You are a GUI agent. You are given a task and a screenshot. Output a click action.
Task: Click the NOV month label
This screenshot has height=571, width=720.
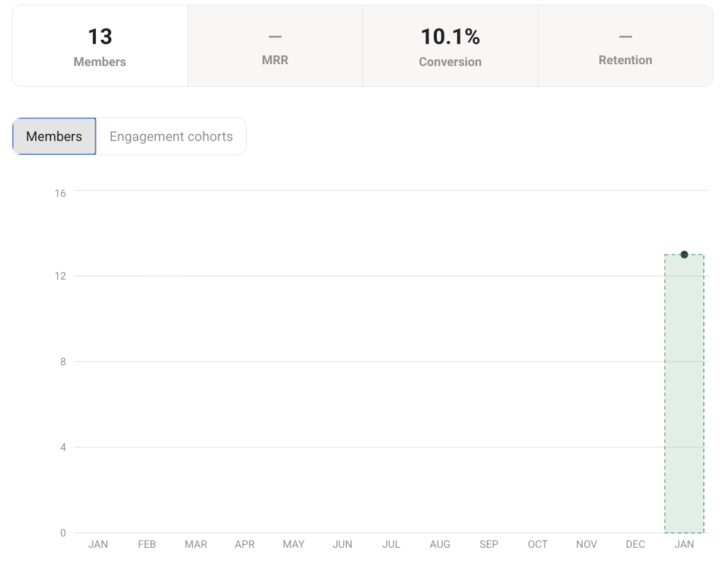coord(587,544)
